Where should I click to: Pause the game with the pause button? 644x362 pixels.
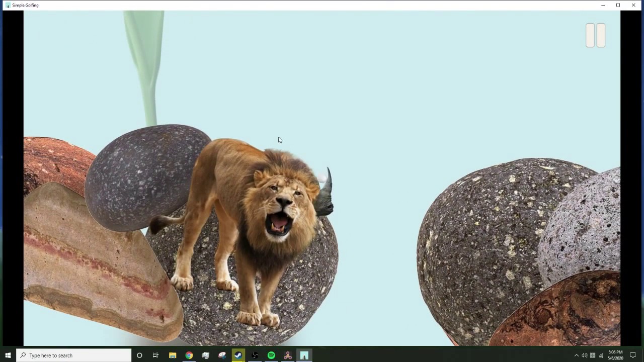595,35
